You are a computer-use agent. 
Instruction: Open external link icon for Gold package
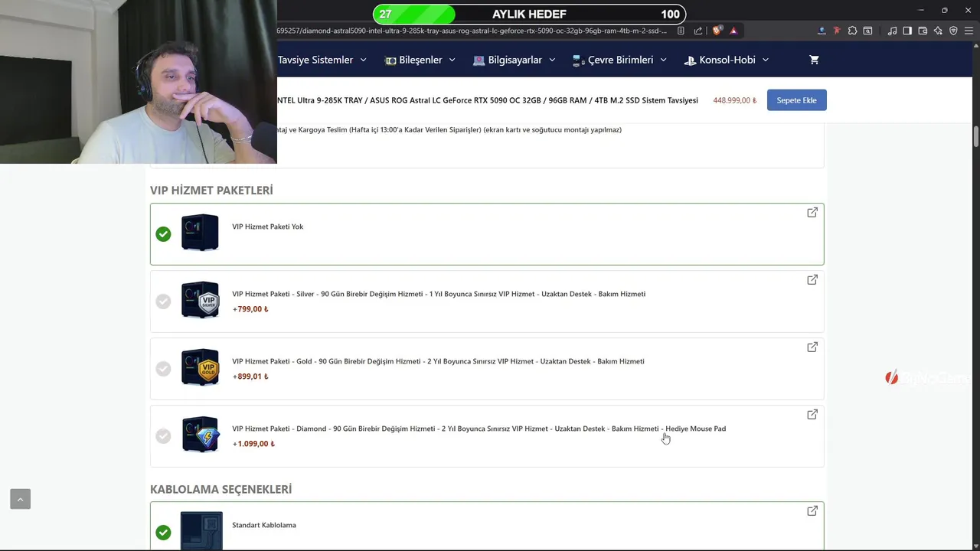coord(812,347)
